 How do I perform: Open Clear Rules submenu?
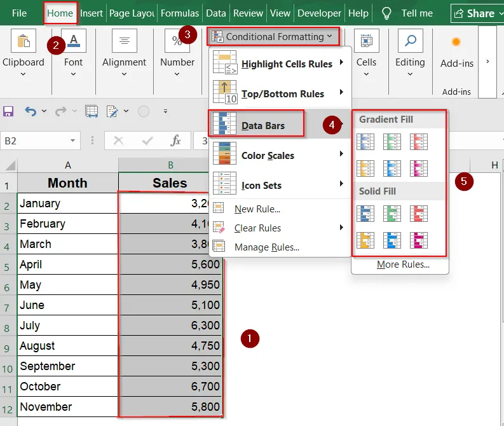[279, 228]
